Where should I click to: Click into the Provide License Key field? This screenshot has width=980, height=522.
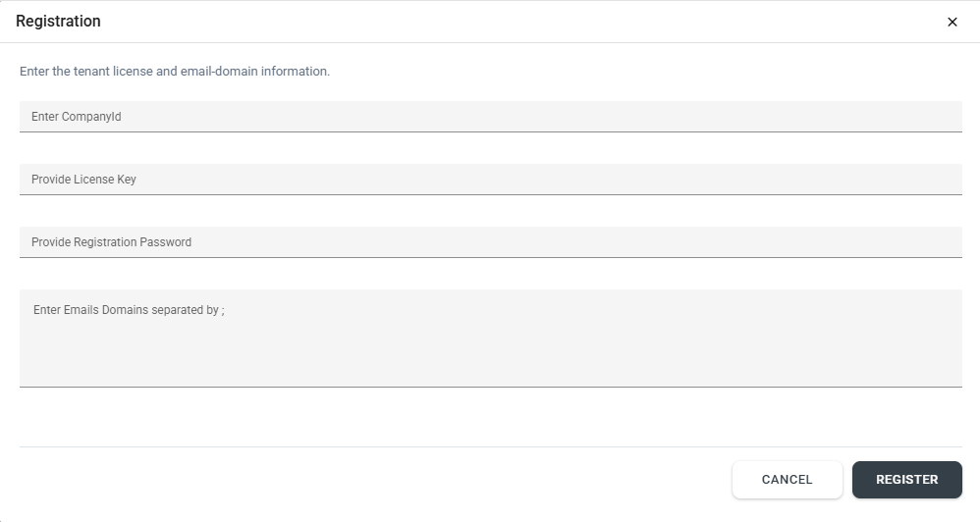[x=491, y=180]
